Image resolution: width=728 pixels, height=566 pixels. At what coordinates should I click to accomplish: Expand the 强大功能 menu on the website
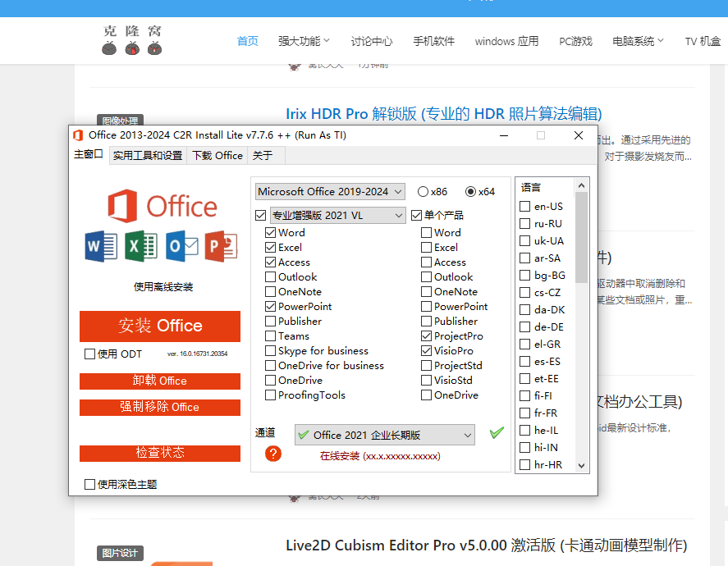click(x=304, y=41)
